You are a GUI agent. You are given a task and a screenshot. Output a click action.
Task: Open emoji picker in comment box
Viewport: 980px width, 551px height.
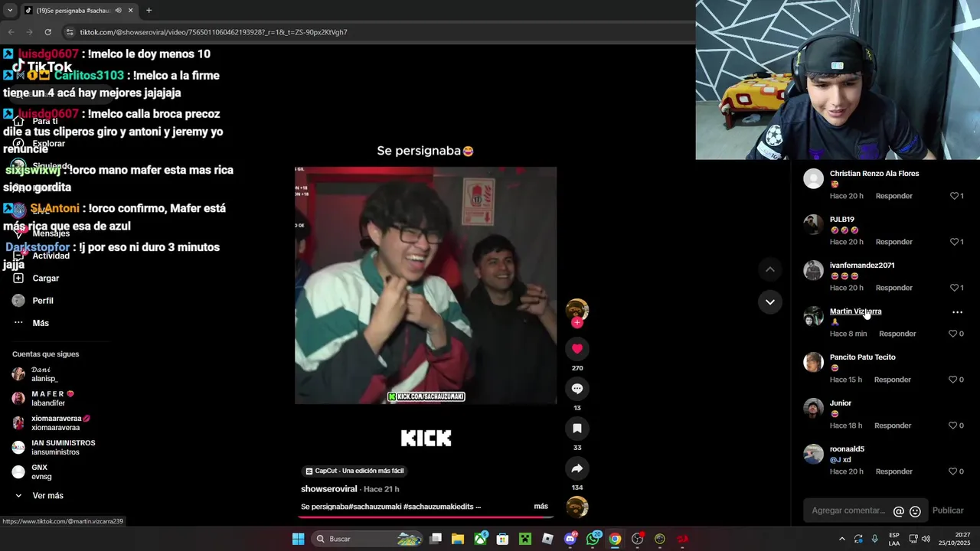[915, 511]
